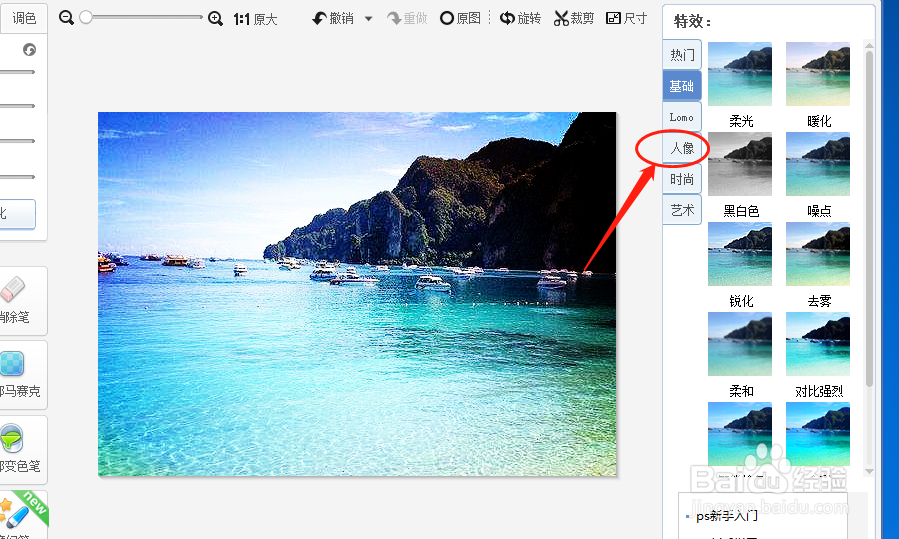Show the 原图 original image
Image resolution: width=899 pixels, height=539 pixels.
click(x=460, y=18)
